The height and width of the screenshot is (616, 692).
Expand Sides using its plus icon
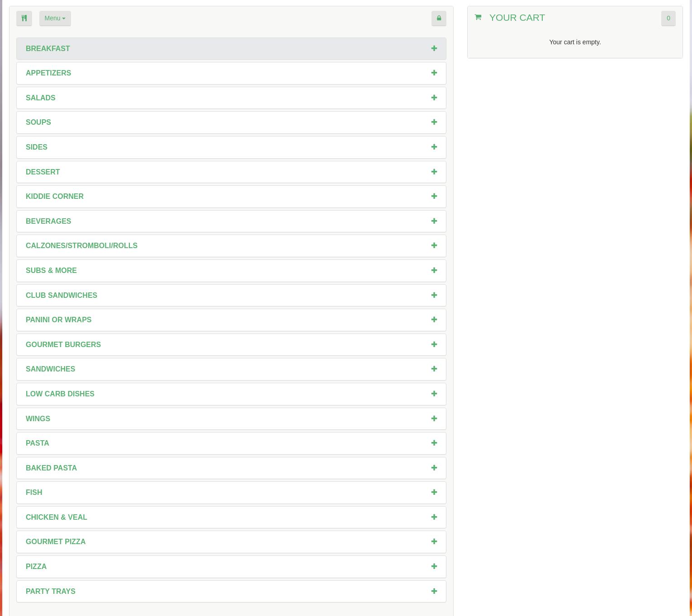click(x=434, y=147)
